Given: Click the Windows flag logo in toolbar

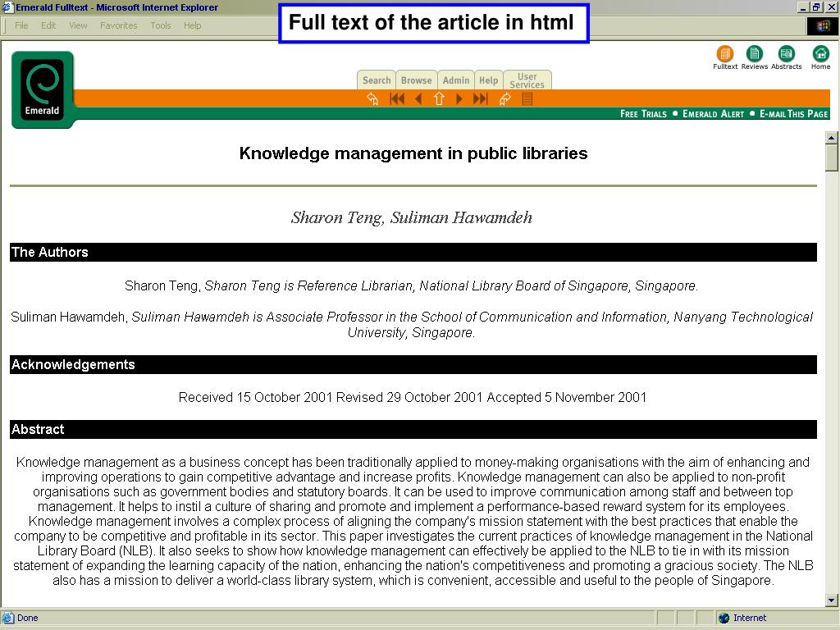Looking at the screenshot, I should pos(821,25).
